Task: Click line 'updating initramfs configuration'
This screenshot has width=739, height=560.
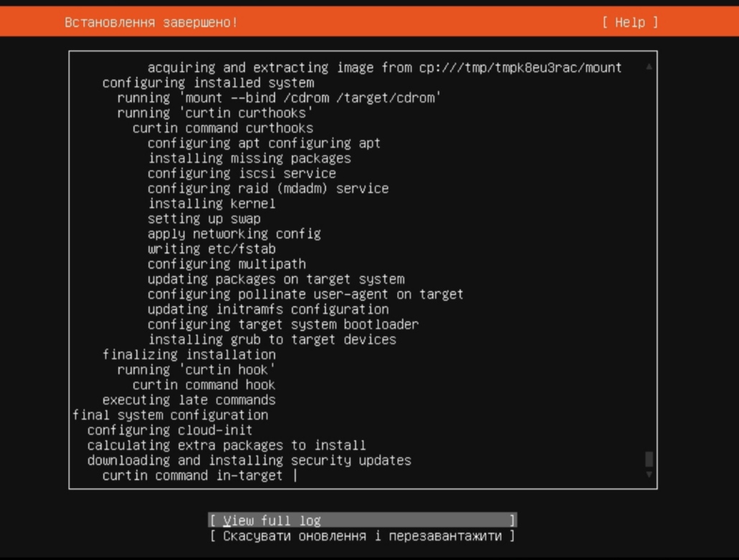Action: [268, 309]
